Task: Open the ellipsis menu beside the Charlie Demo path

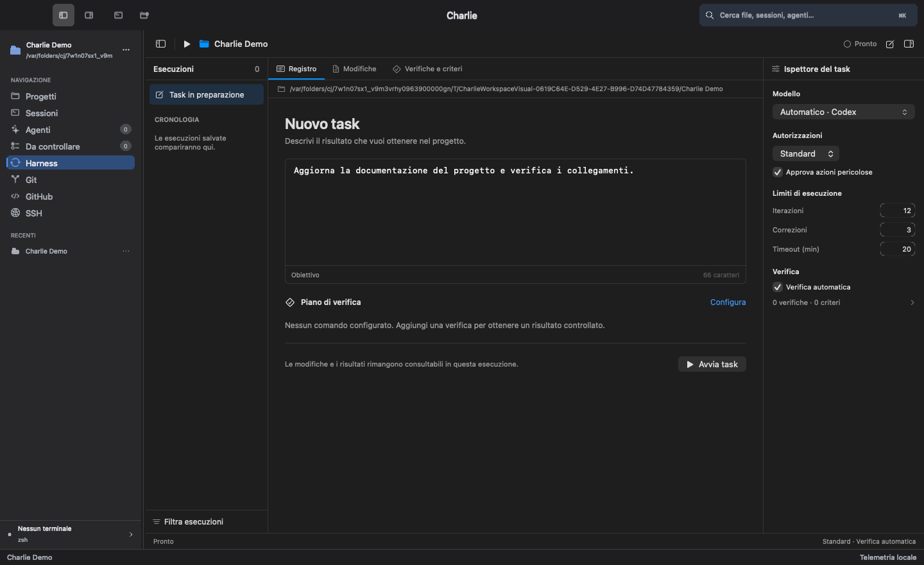Action: pos(126,49)
